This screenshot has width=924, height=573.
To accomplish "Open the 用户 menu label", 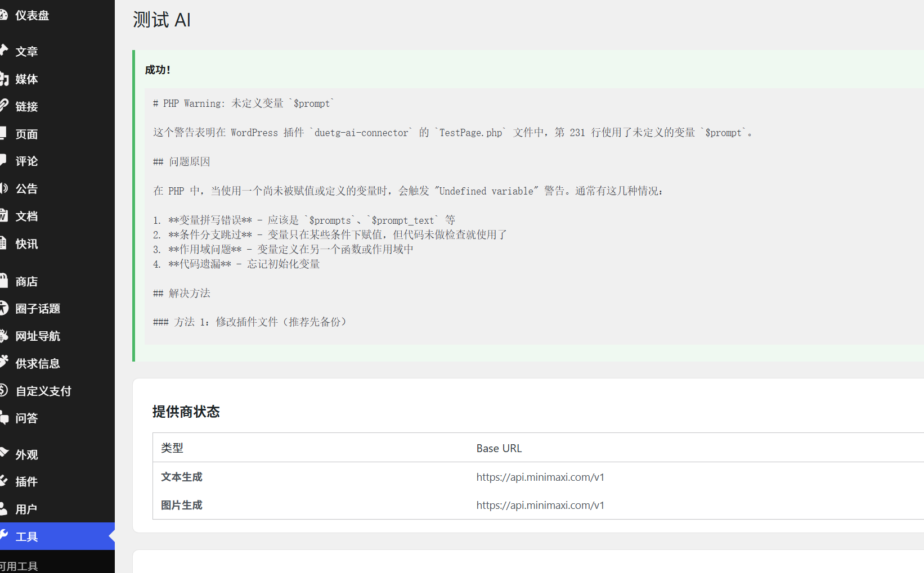I will pyautogui.click(x=26, y=509).
